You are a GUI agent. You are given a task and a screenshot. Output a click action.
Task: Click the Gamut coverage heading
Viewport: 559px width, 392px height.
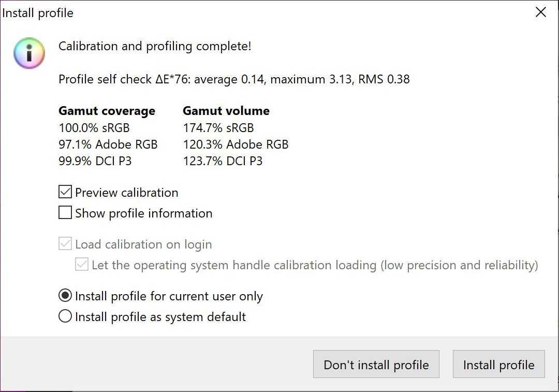point(107,111)
